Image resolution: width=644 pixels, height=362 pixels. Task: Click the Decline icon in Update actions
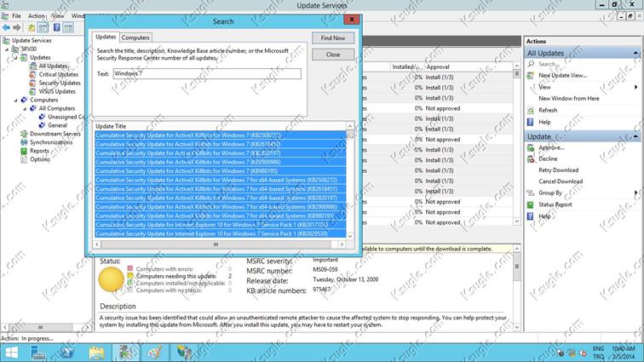pyautogui.click(x=531, y=158)
